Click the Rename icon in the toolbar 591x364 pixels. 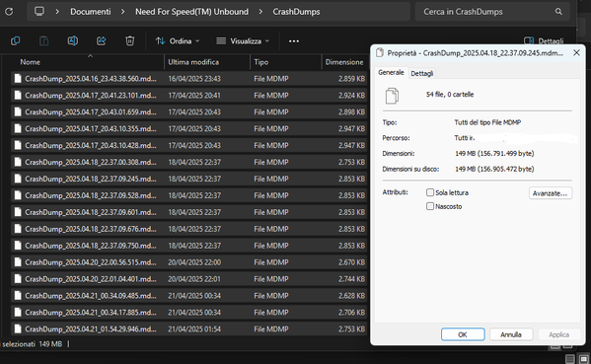click(x=73, y=40)
